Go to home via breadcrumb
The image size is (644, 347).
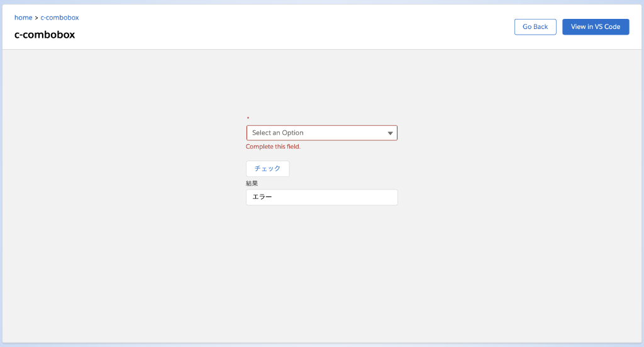tap(23, 18)
